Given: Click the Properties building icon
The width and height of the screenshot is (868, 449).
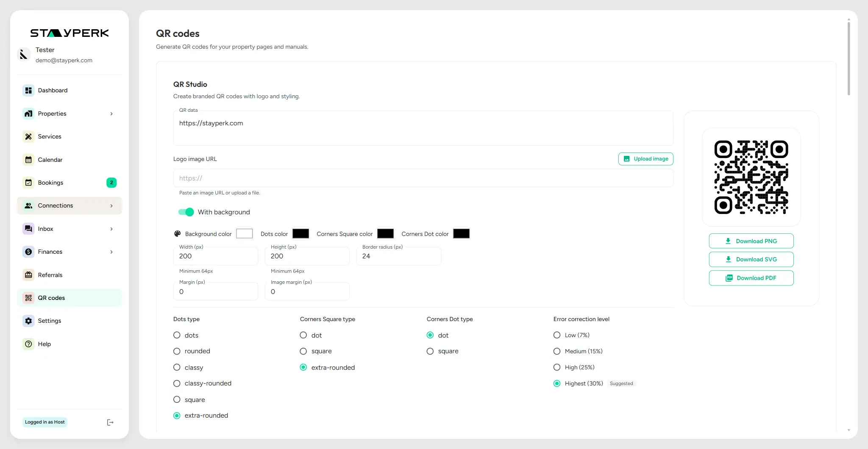Looking at the screenshot, I should click(x=28, y=114).
